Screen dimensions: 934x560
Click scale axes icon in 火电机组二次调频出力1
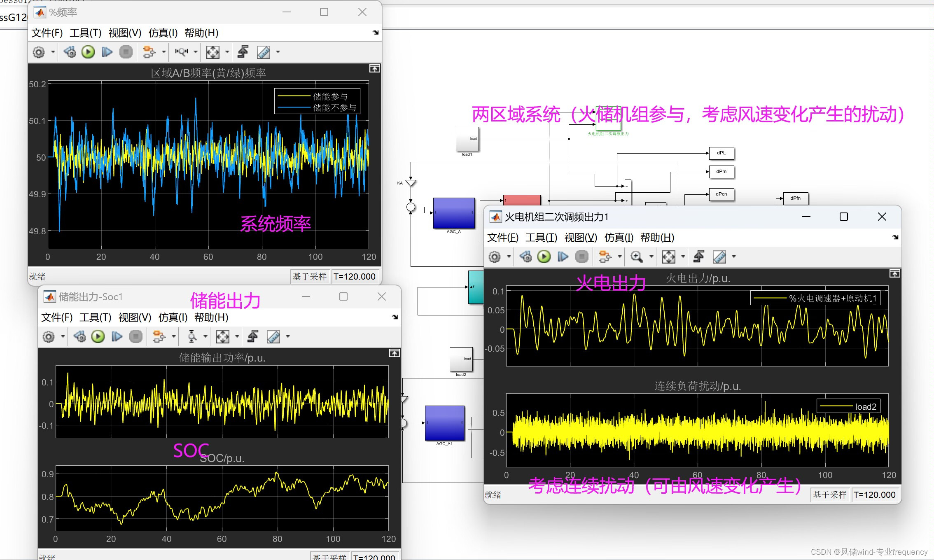pos(669,257)
